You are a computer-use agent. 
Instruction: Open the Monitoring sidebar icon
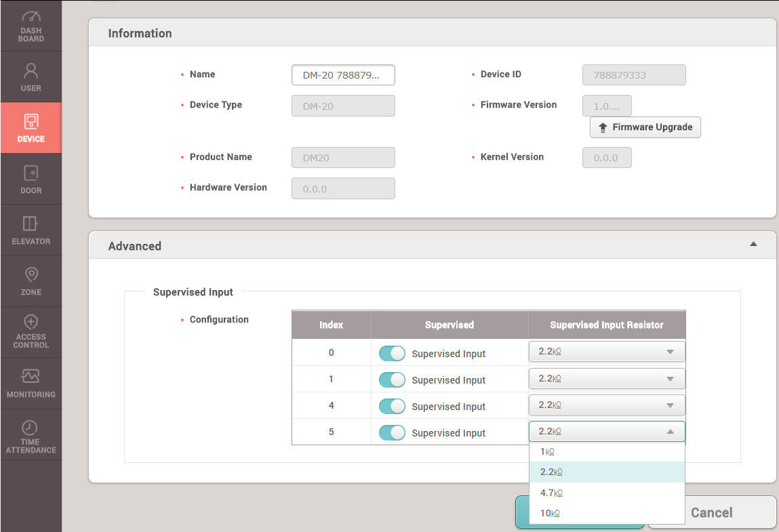[31, 376]
